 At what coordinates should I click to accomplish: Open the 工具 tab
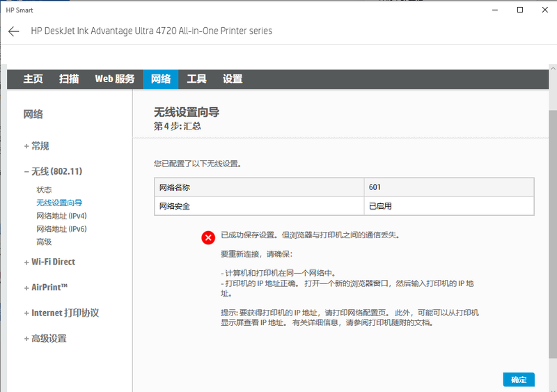coord(196,79)
